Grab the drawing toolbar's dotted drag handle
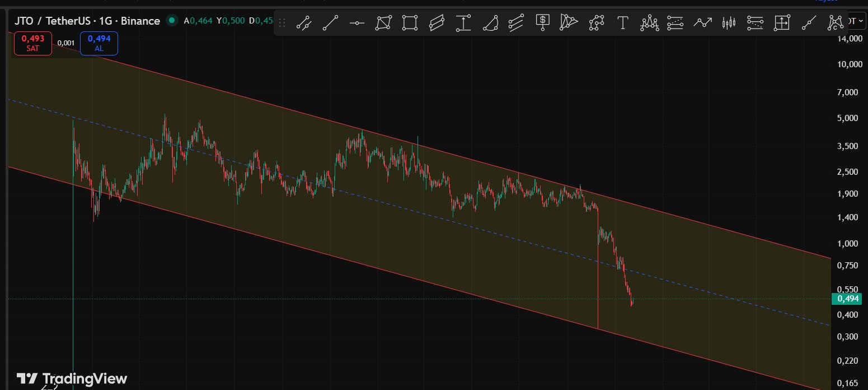 click(282, 23)
